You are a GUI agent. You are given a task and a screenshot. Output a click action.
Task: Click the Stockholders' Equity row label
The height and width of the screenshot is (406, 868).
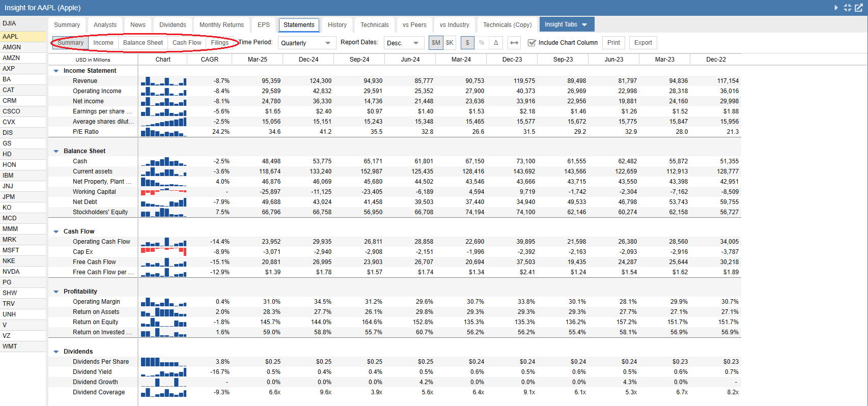pos(100,212)
